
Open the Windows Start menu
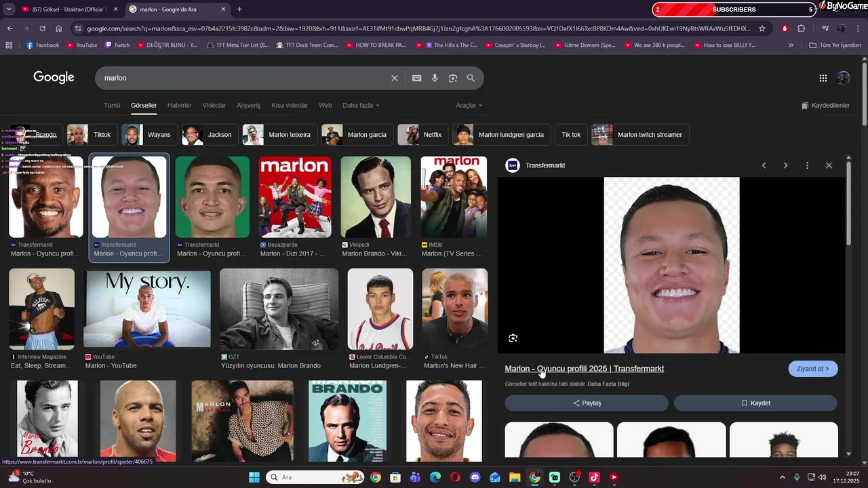254,477
